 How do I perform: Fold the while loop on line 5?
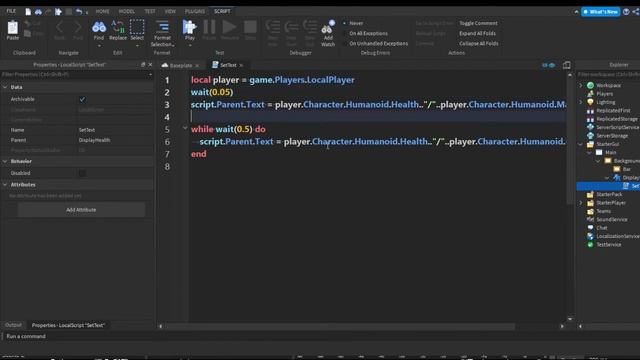tap(185, 128)
